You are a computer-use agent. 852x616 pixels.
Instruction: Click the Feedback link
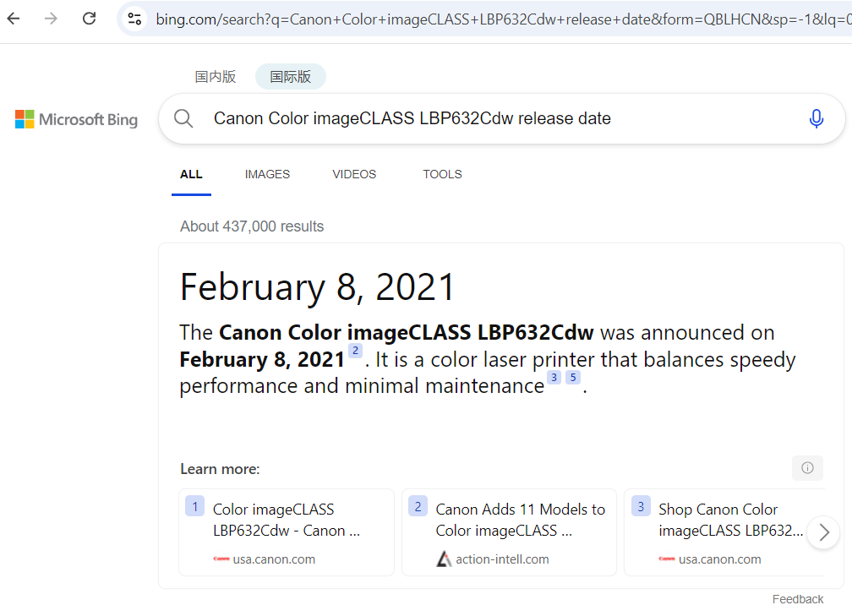[797, 599]
